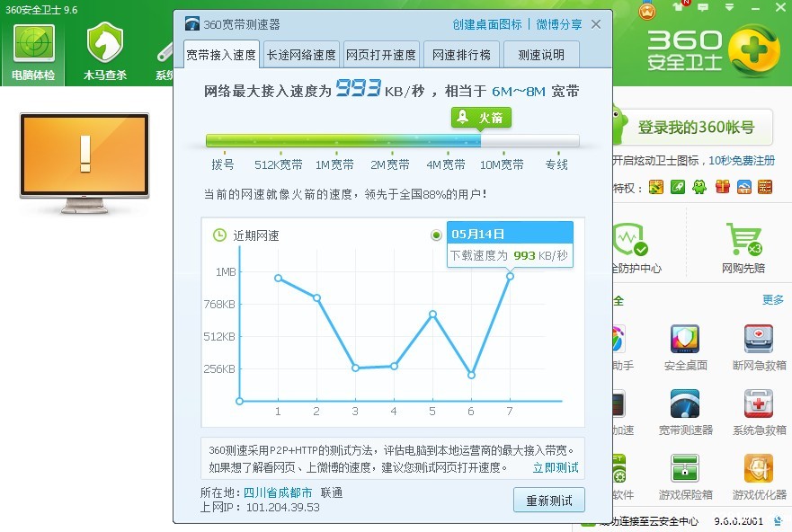This screenshot has height=532, width=792.
Task: Open 系统急救箱 first-aid icon
Action: (x=759, y=405)
